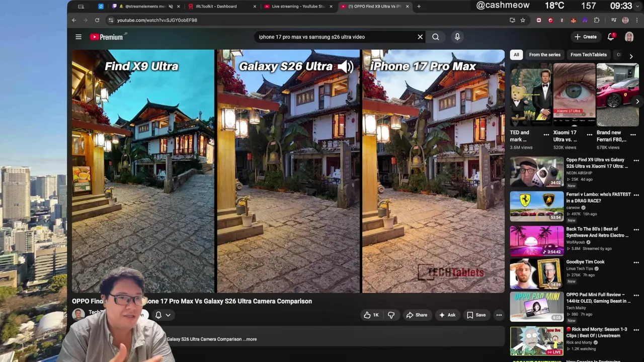This screenshot has width=644, height=362.
Task: Open the YouTube guide hamburger menu
Action: (x=78, y=37)
